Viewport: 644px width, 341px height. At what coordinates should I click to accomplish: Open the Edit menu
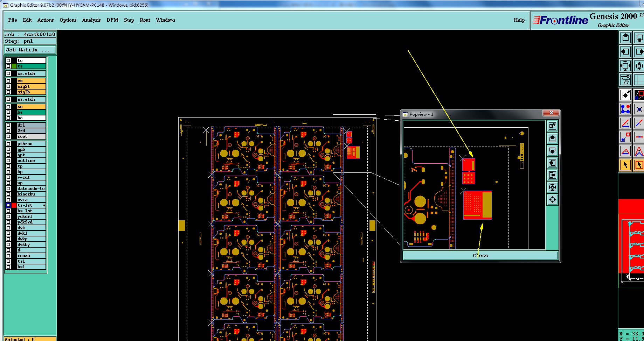point(27,20)
